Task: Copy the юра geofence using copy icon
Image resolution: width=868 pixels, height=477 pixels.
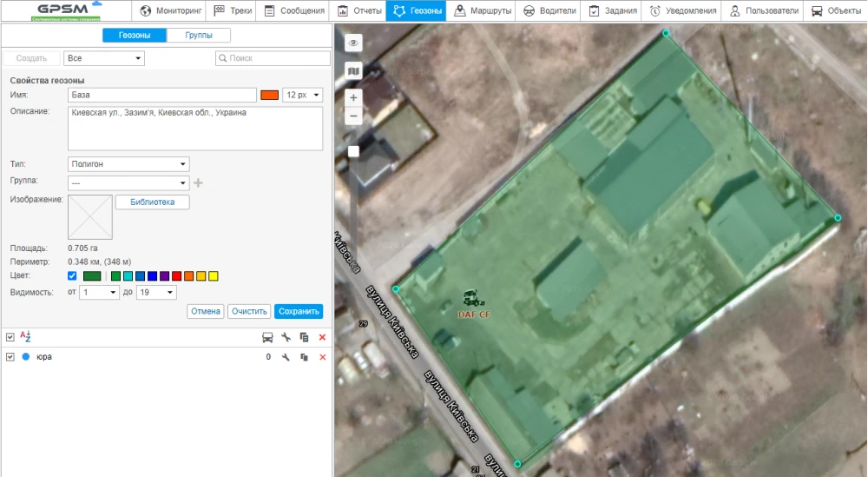Action: tap(304, 357)
